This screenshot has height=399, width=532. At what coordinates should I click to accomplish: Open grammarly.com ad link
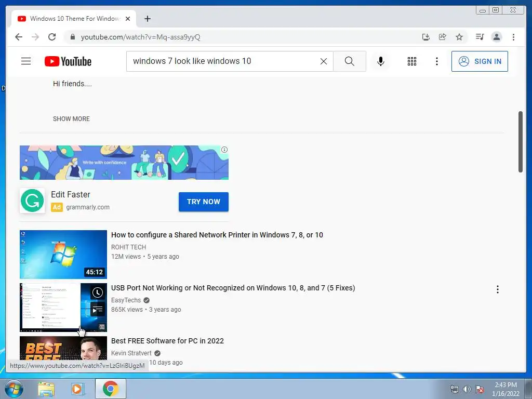88,207
